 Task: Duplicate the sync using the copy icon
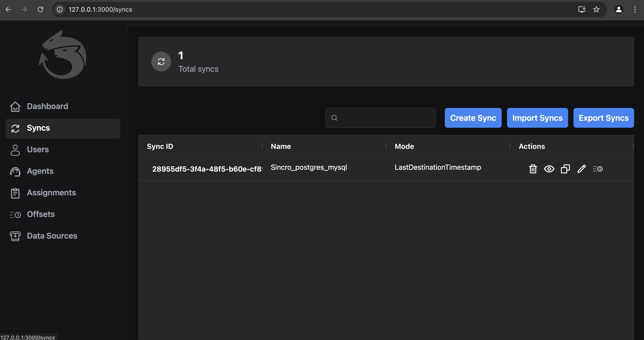(565, 169)
